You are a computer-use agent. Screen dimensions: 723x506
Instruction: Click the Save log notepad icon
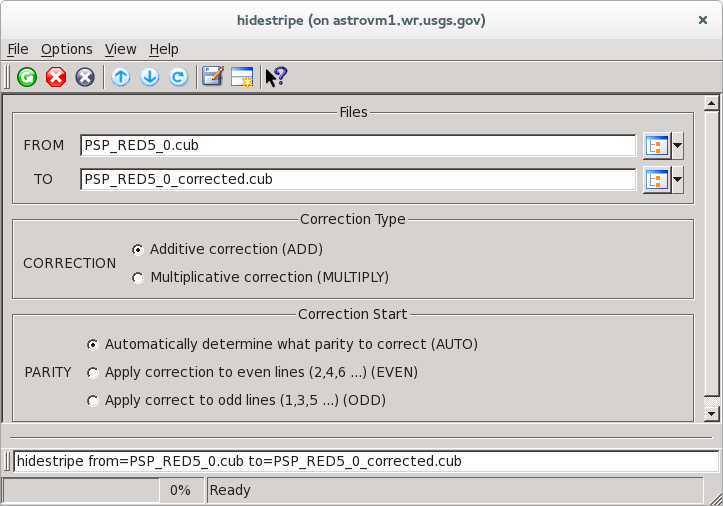[212, 77]
